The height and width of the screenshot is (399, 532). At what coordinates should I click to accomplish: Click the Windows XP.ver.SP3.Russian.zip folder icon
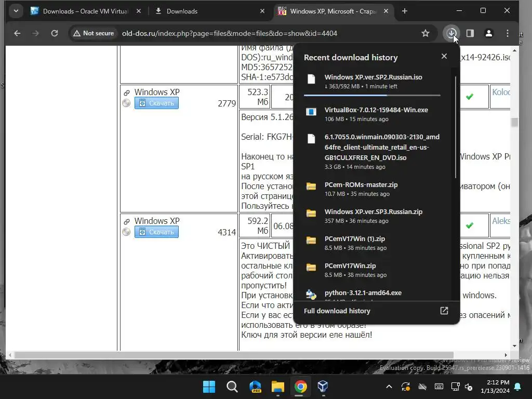point(311,213)
